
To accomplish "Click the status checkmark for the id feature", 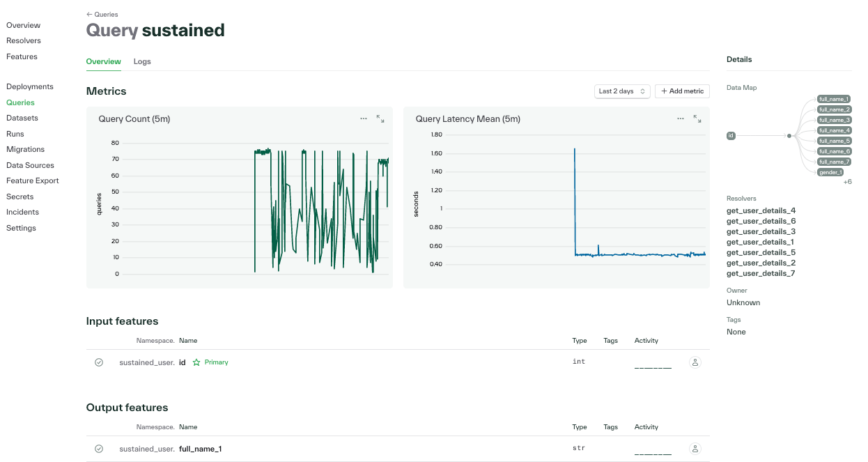I will pos(99,362).
